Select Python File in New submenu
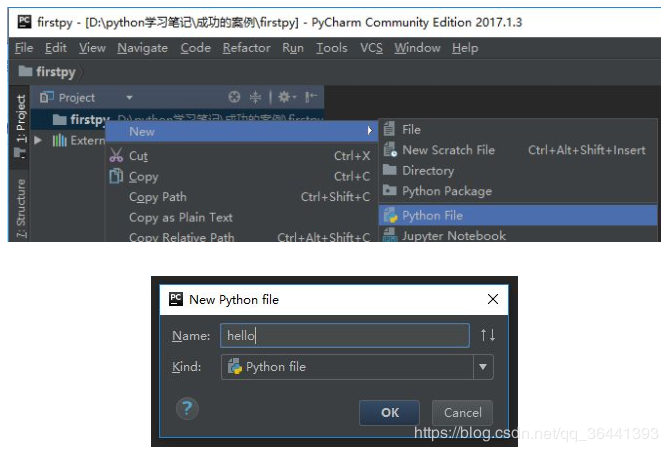 [x=518, y=215]
